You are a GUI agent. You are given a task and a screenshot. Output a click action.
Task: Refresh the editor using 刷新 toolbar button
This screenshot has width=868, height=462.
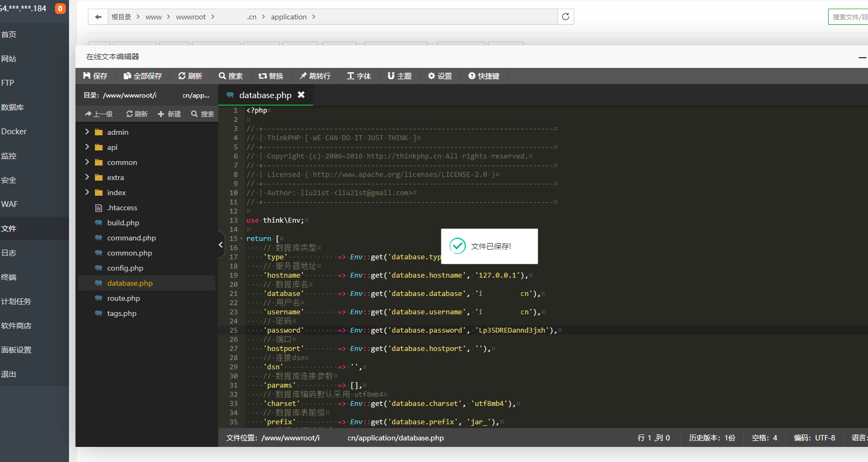coord(190,76)
